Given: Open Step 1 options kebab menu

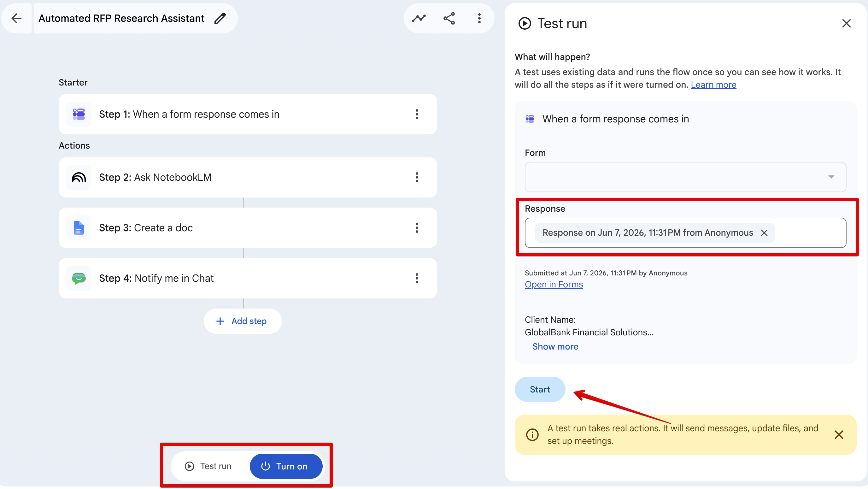Looking at the screenshot, I should coord(417,114).
